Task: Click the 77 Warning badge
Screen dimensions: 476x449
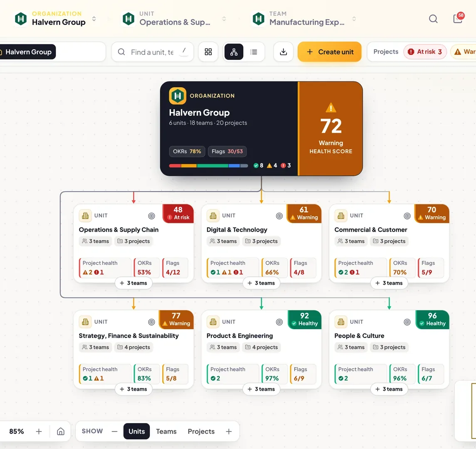Action: coord(176,320)
